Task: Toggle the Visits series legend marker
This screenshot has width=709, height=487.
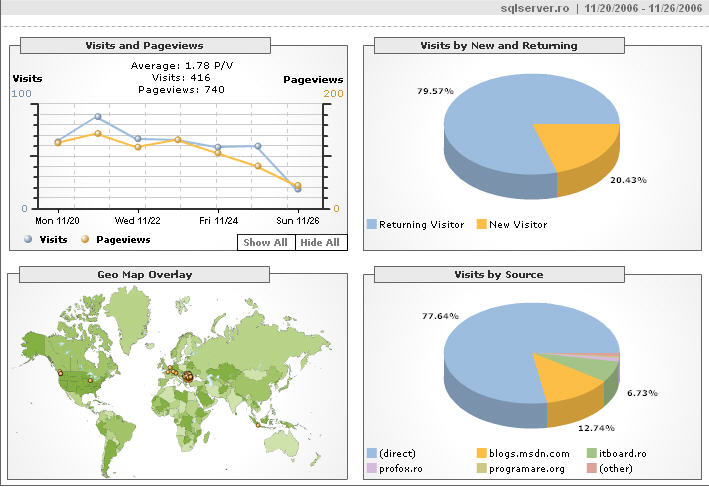Action: (x=28, y=240)
